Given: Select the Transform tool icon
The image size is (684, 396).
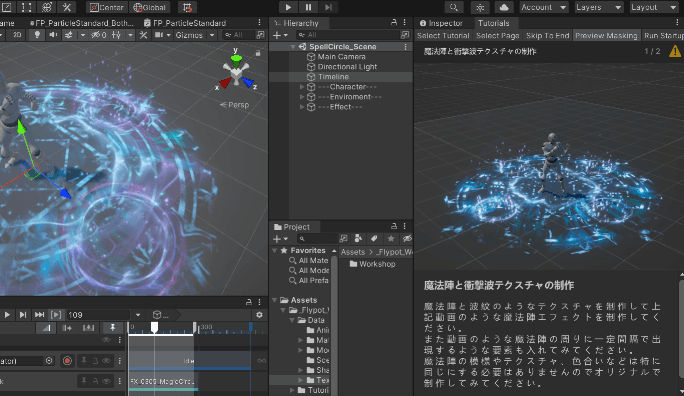Looking at the screenshot, I should [x=47, y=7].
